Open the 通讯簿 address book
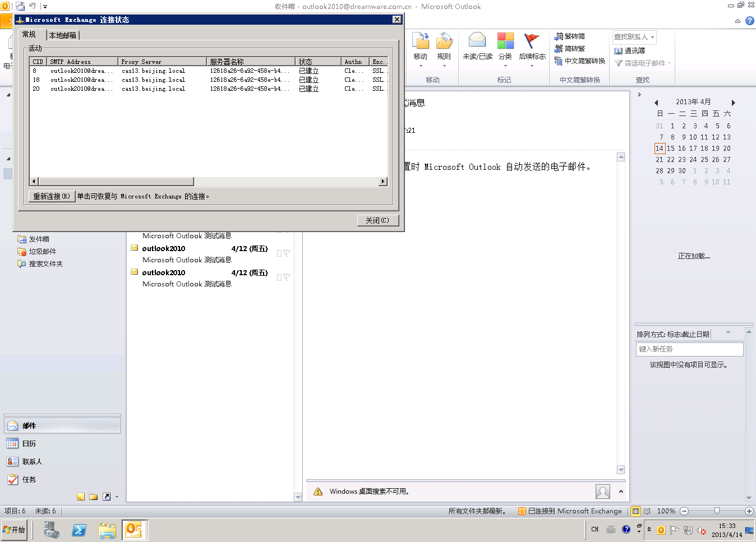The height and width of the screenshot is (542, 756). 630,50
